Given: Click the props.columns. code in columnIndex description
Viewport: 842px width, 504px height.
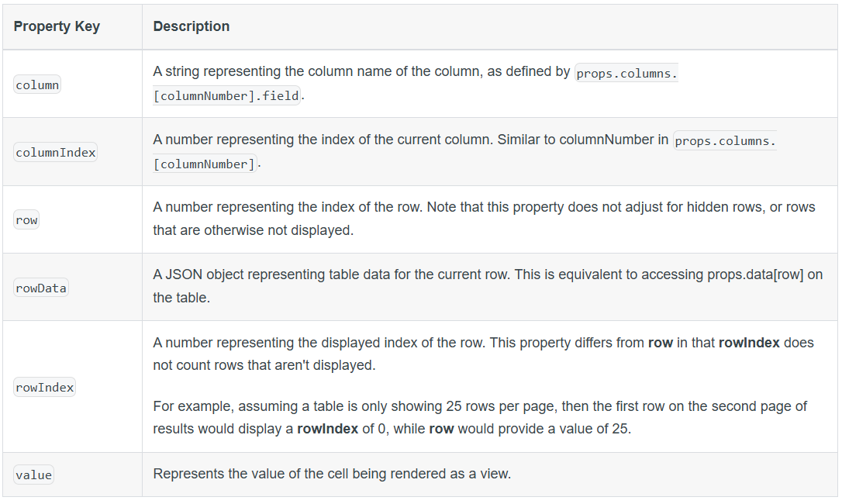Looking at the screenshot, I should [725, 141].
